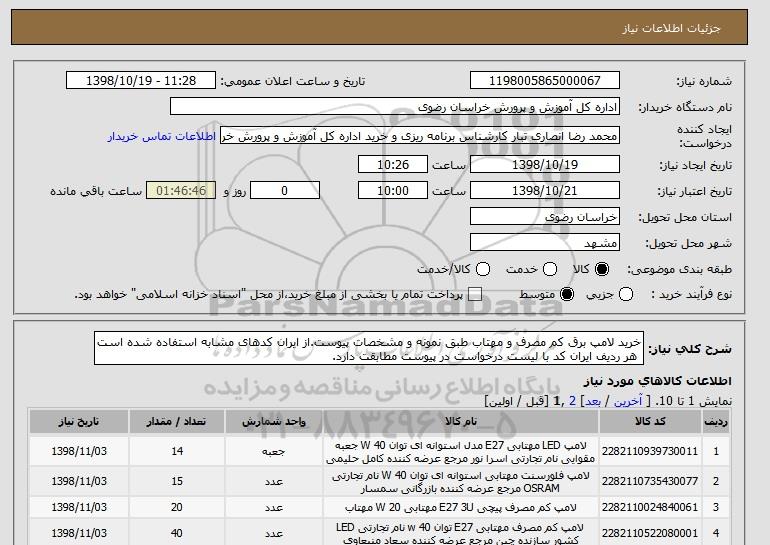Click the مشهد delivery city field

point(545,243)
